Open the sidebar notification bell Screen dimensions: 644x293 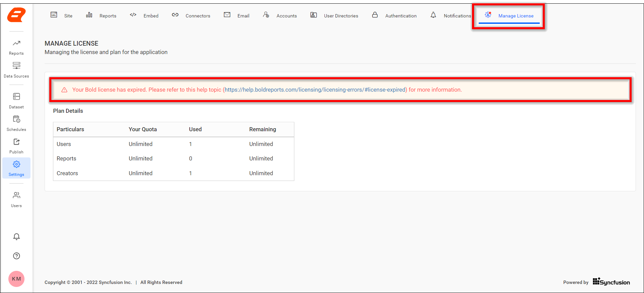click(16, 237)
